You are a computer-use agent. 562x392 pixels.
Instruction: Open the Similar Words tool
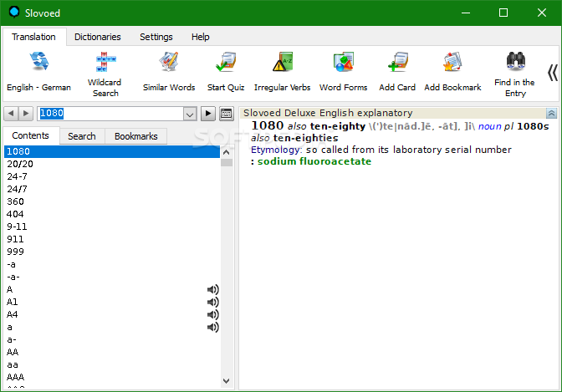[x=169, y=72]
